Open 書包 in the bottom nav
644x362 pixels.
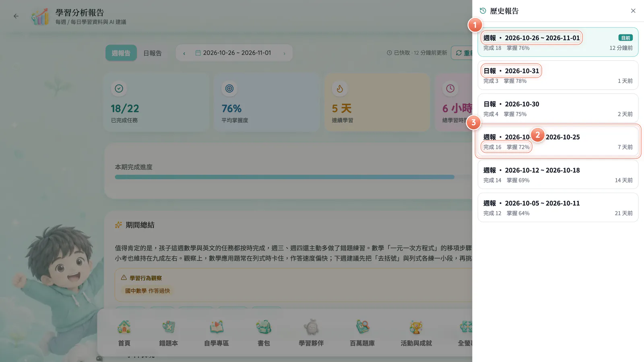tap(264, 333)
